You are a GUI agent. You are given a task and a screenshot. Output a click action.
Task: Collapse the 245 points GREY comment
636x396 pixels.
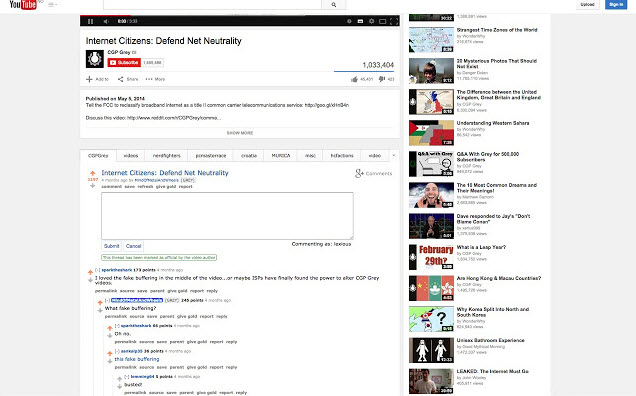tap(107, 300)
